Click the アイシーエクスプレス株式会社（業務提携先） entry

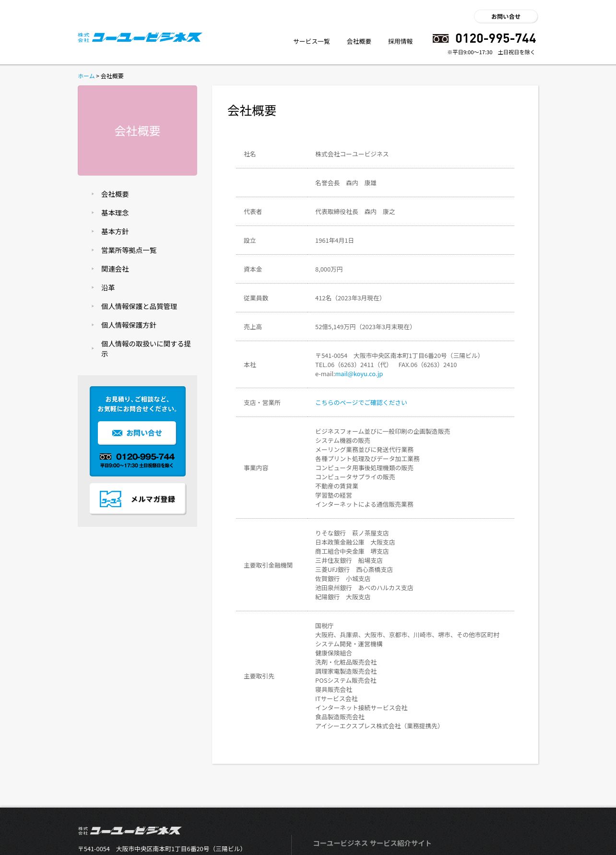pos(379,726)
